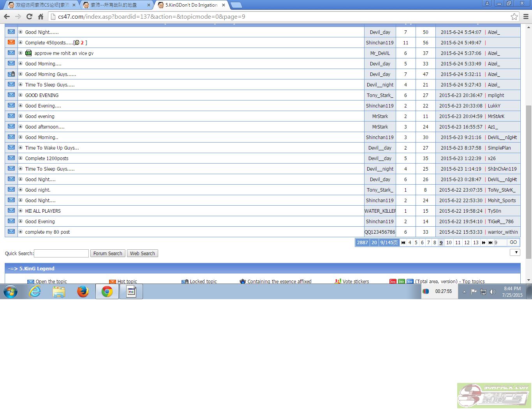The height and width of the screenshot is (409, 532).
Task: Click the locked envelope icon beside Good Morning Guys
Action: (11, 74)
